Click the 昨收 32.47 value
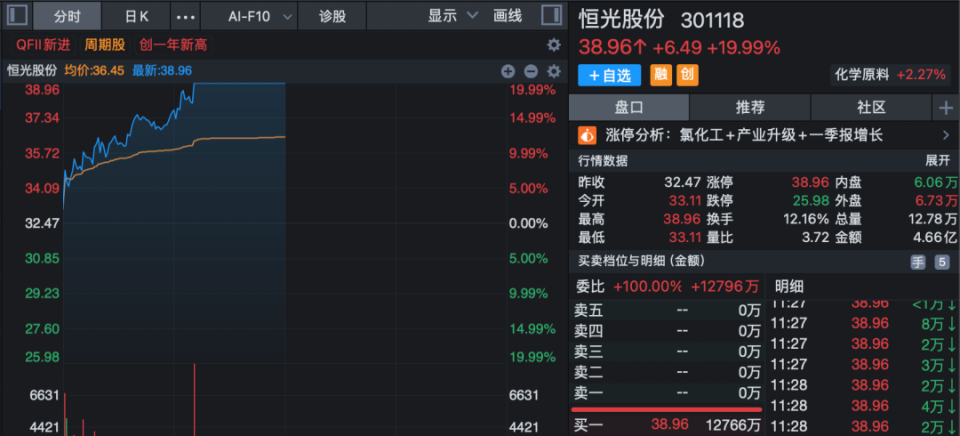 (x=683, y=182)
